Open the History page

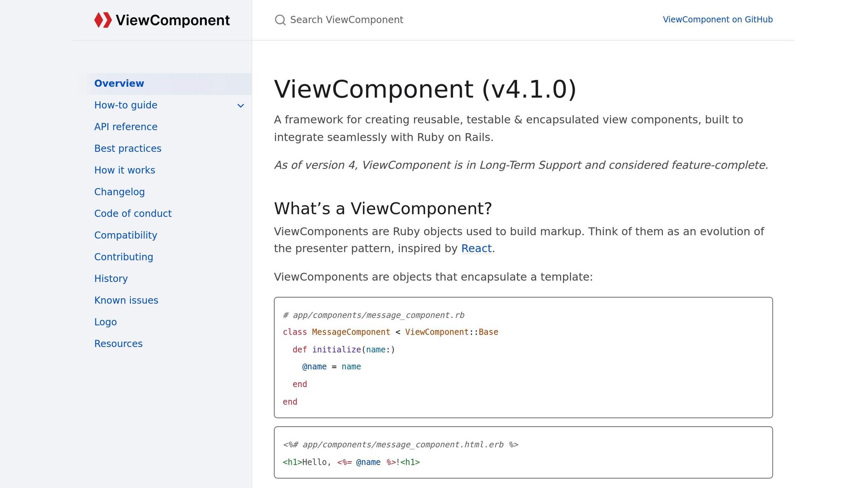coord(111,278)
